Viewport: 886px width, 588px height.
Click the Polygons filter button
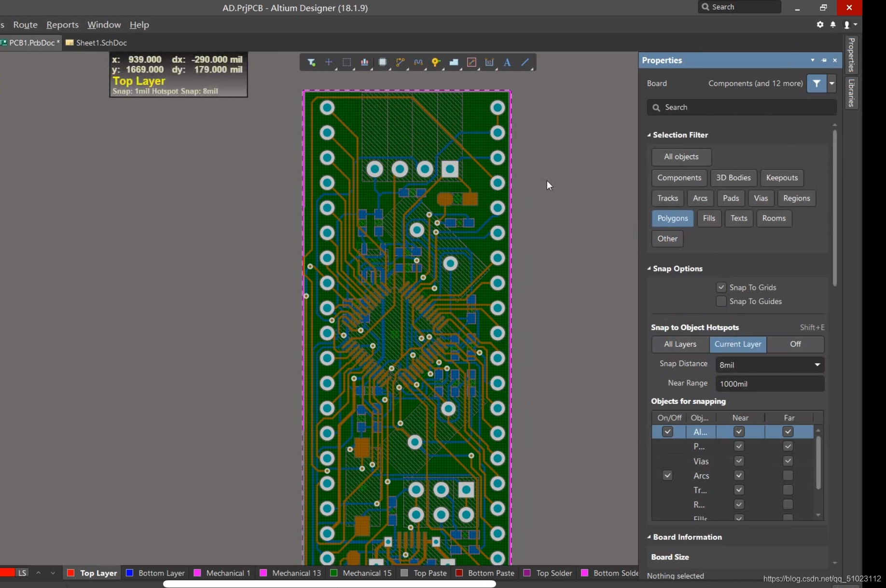pyautogui.click(x=672, y=219)
